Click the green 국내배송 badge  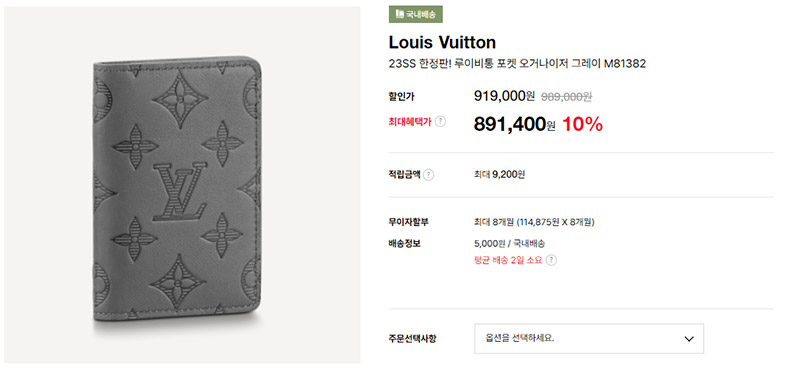(416, 14)
